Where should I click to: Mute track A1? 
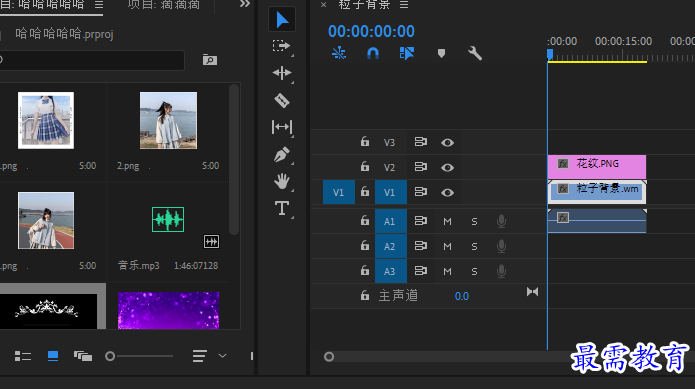pos(447,221)
